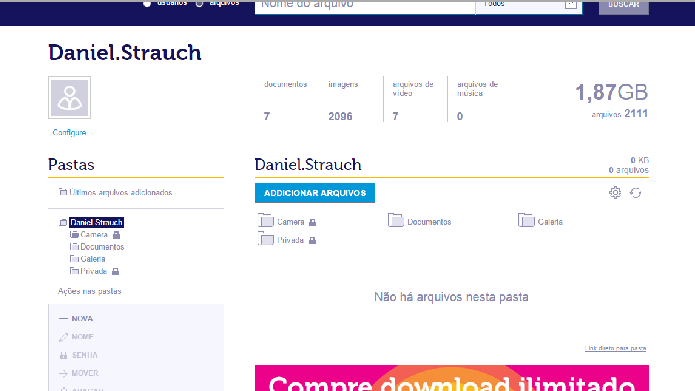Open the Camera folder icon in main panel
This screenshot has width=695, height=391.
pyautogui.click(x=266, y=221)
